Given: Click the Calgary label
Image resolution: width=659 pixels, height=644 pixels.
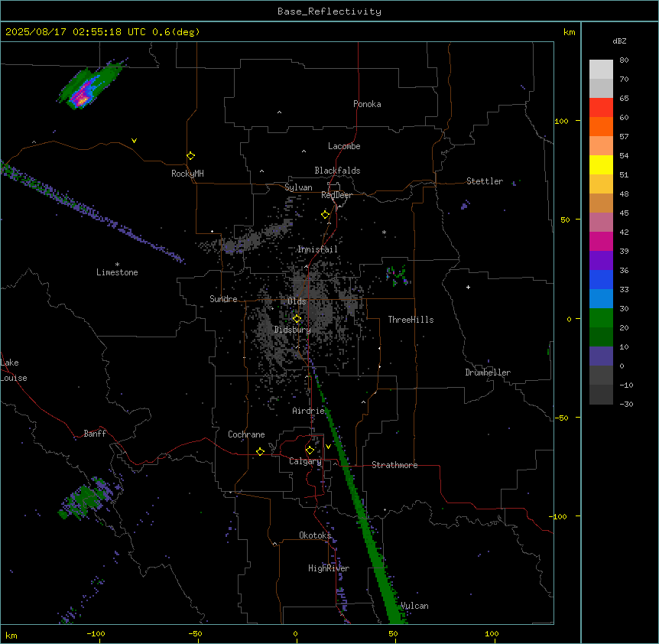Looking at the screenshot, I should tap(305, 461).
